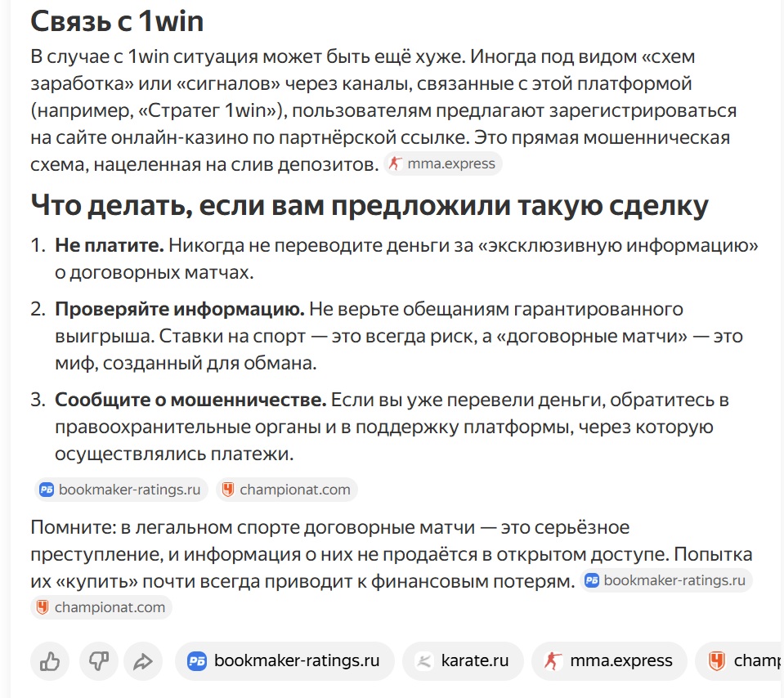Click bookmaker-ratings.ru button in bottom source bar

(284, 661)
